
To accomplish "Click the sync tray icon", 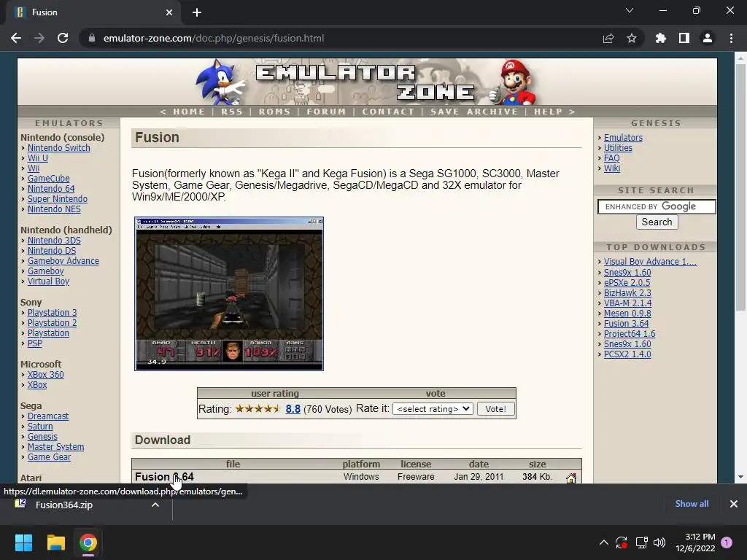I will coord(622,542).
